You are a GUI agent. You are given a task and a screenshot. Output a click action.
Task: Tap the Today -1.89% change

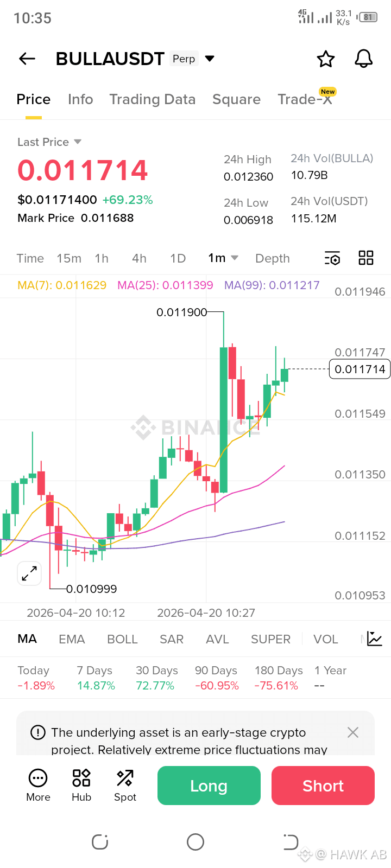(36, 678)
